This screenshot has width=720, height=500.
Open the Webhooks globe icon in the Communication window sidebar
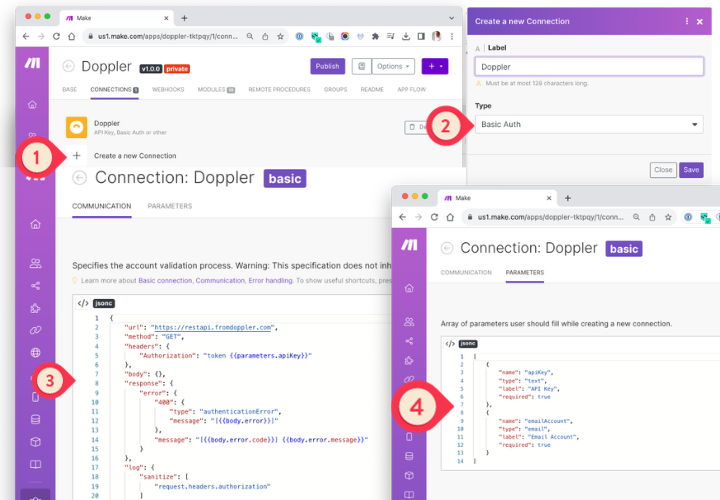pos(35,353)
